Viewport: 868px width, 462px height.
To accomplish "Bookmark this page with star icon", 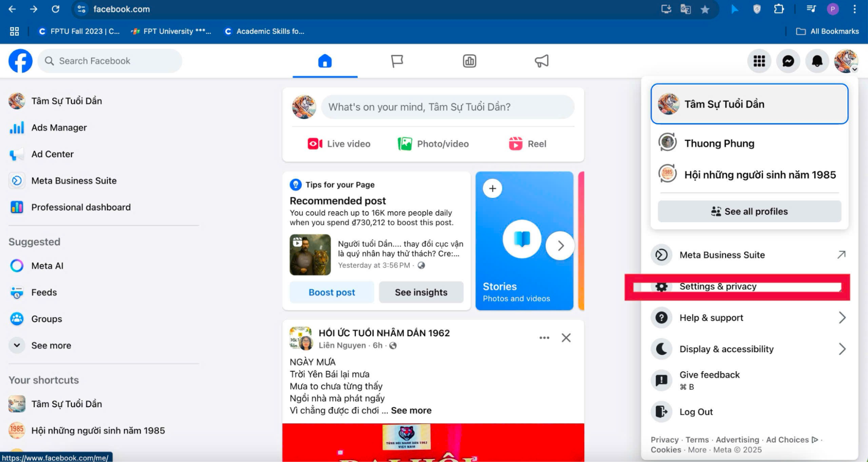I will point(705,9).
